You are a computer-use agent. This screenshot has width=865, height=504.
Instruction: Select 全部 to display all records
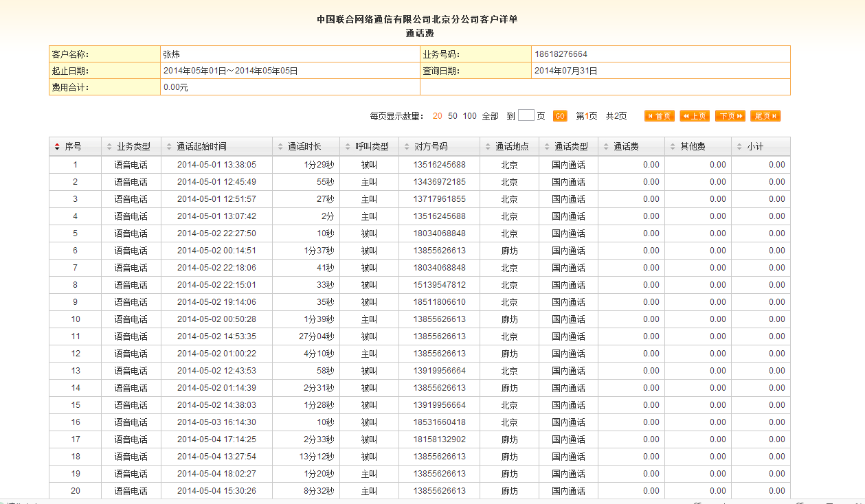pos(490,116)
